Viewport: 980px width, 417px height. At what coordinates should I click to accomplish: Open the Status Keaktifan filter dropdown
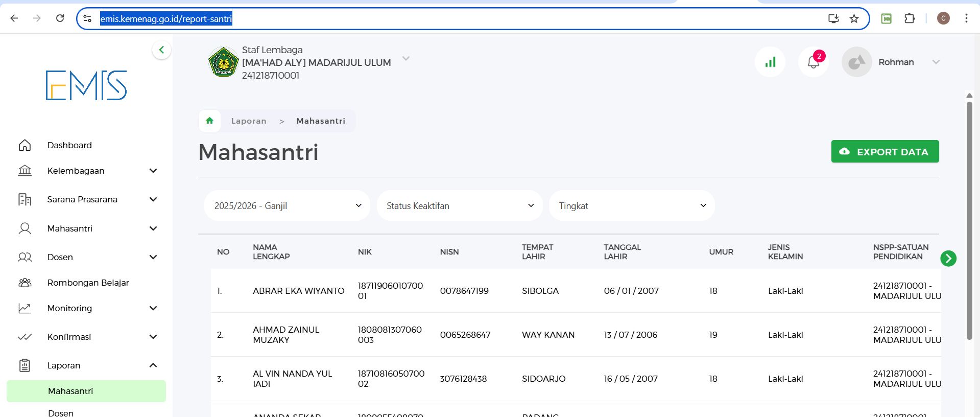tap(460, 206)
